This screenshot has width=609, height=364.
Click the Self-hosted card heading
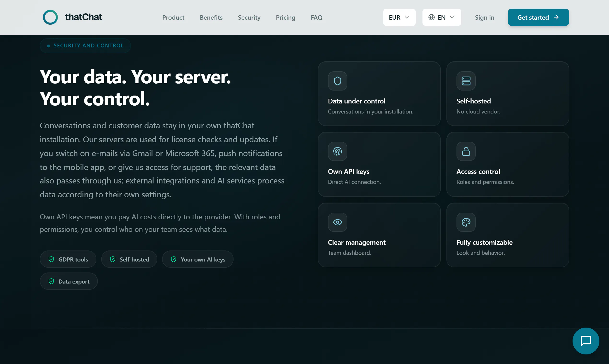pos(474,101)
